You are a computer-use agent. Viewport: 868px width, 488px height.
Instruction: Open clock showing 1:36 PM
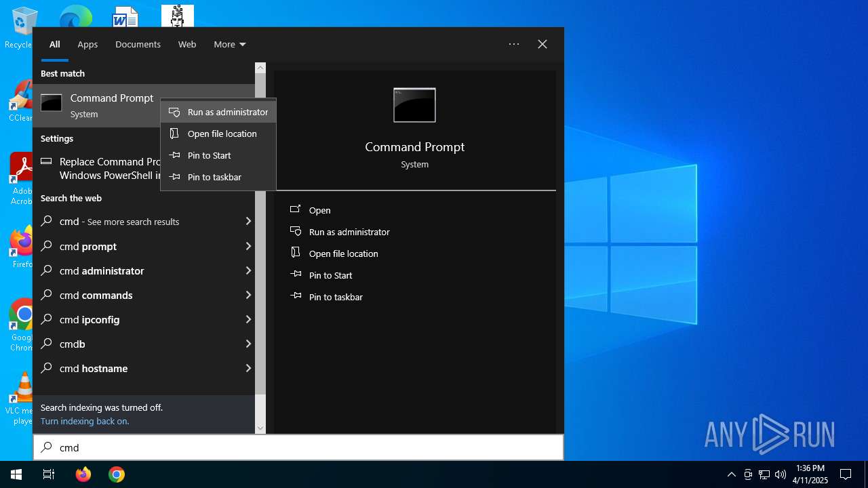point(810,474)
